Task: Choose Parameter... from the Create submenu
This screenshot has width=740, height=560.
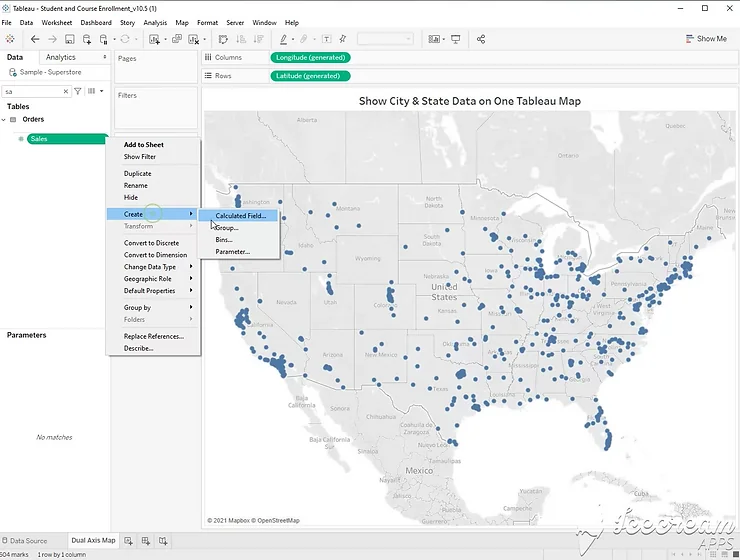Action: (238, 252)
